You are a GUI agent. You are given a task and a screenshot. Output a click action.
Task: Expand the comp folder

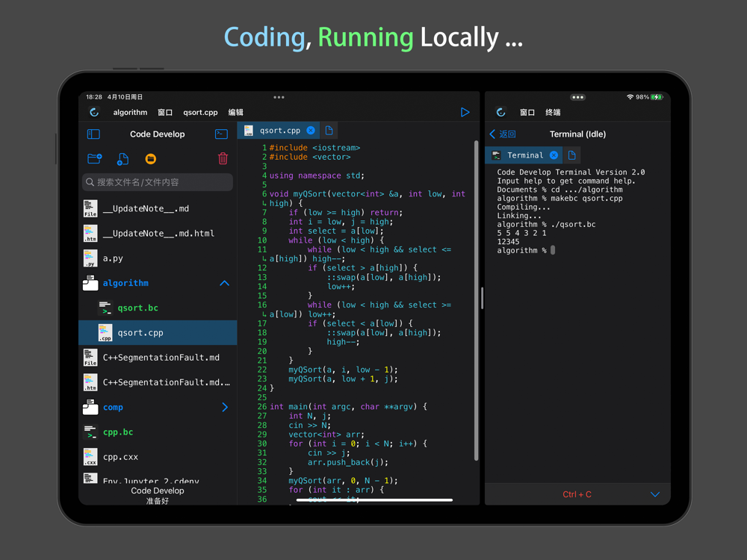[x=224, y=407]
